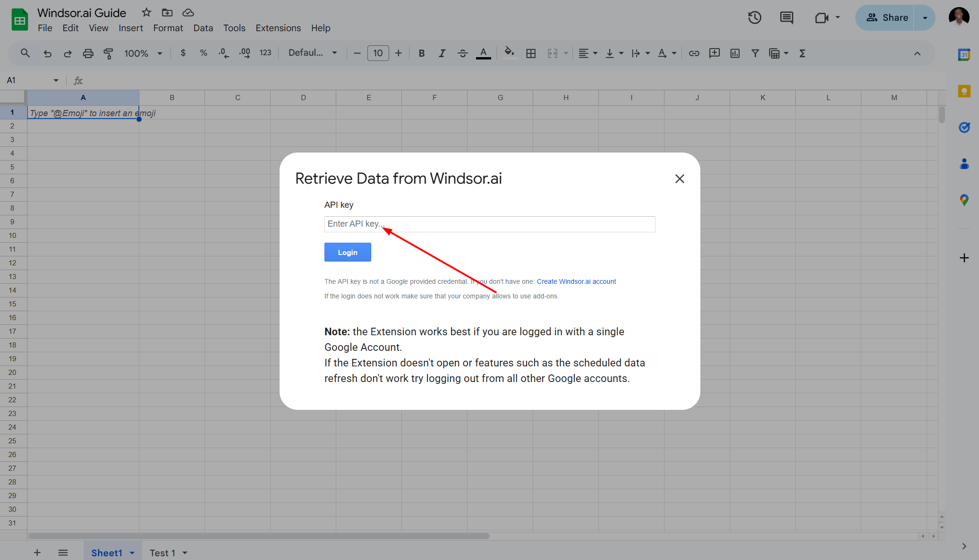Open the Format menu
The width and height of the screenshot is (979, 560).
tap(168, 28)
